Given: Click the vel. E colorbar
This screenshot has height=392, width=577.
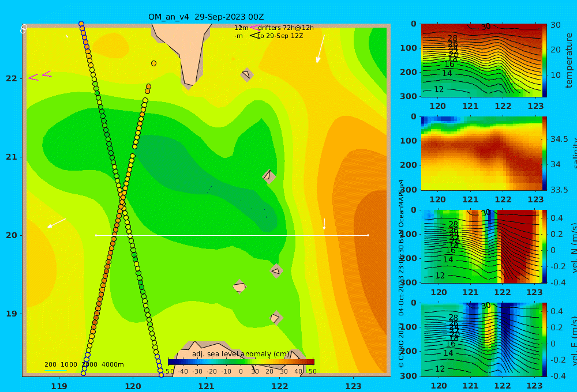Looking at the screenshot, I should (544, 340).
